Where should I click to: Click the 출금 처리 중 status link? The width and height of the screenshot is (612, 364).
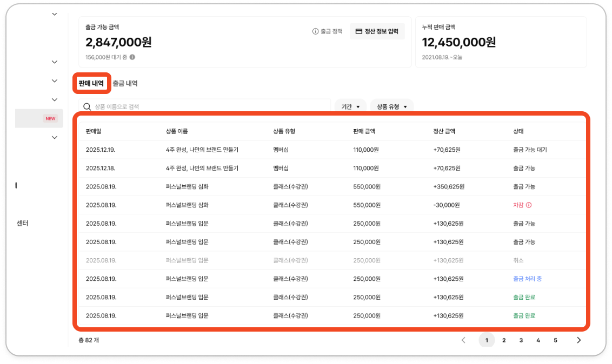[x=527, y=279]
